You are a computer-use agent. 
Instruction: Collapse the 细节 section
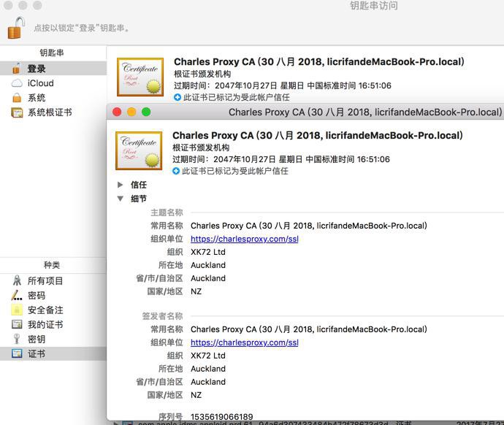(x=121, y=199)
